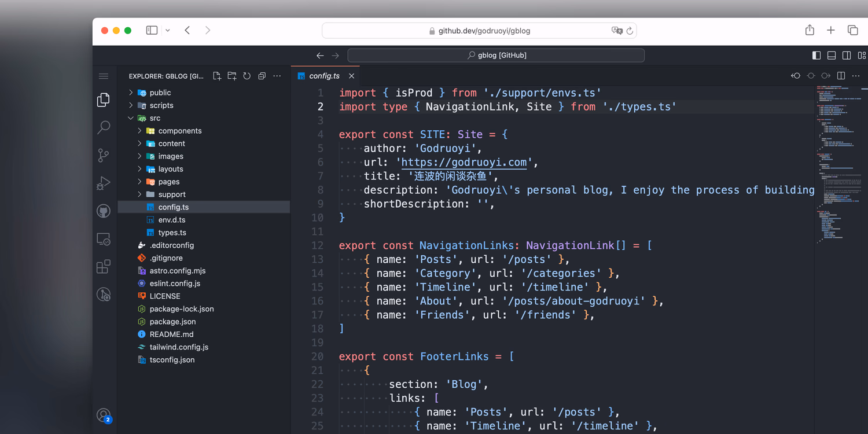Open the .editorconfig file
The width and height of the screenshot is (868, 434).
(x=204, y=245)
